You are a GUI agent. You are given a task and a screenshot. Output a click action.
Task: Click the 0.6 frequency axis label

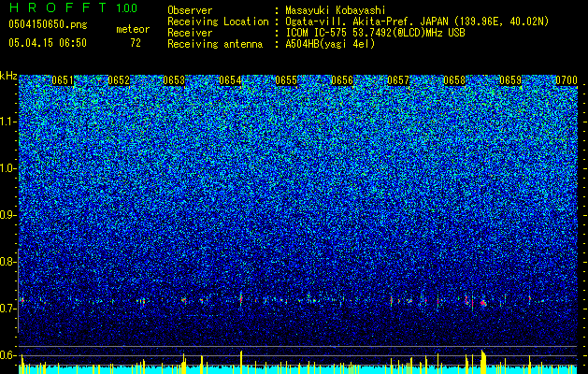tap(8, 355)
